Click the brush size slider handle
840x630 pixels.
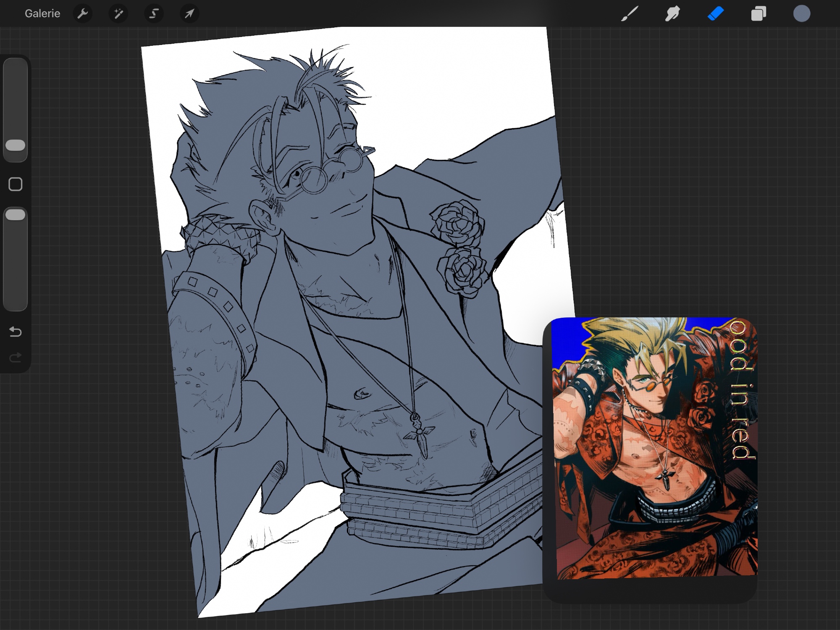pyautogui.click(x=16, y=145)
